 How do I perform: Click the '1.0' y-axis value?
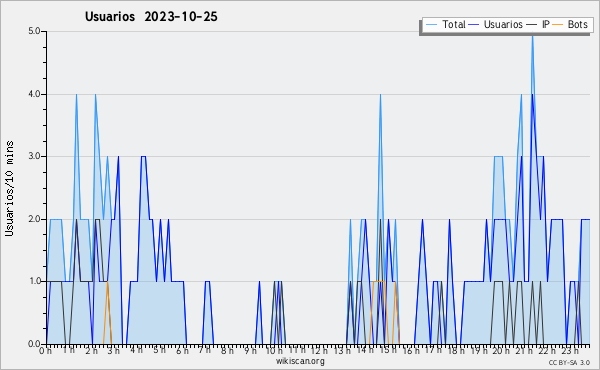[34, 281]
